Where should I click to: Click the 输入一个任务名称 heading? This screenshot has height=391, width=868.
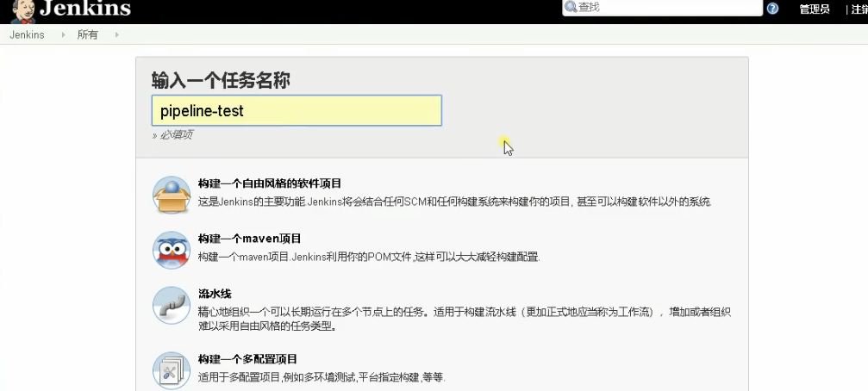221,81
